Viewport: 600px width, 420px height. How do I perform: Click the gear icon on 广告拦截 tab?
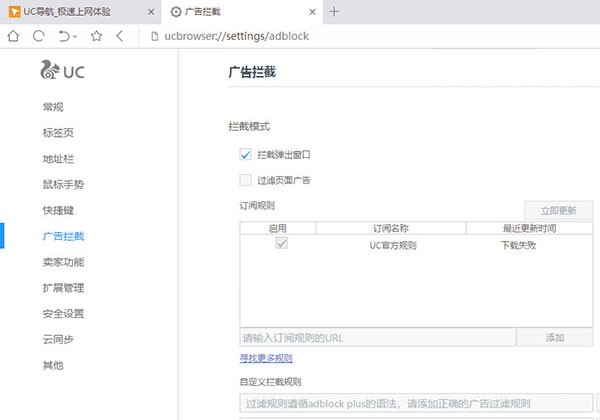(x=176, y=12)
